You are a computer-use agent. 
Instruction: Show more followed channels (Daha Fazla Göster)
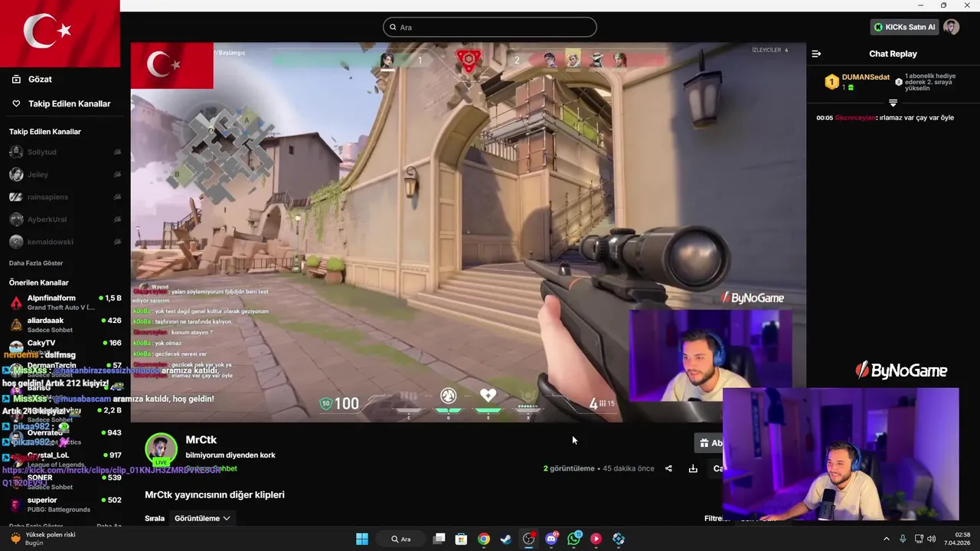tap(36, 263)
